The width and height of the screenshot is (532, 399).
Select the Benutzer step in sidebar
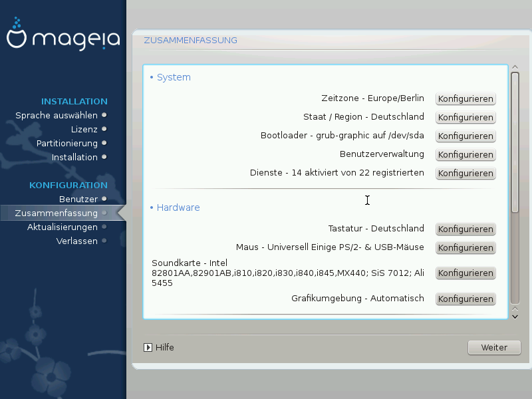78,199
